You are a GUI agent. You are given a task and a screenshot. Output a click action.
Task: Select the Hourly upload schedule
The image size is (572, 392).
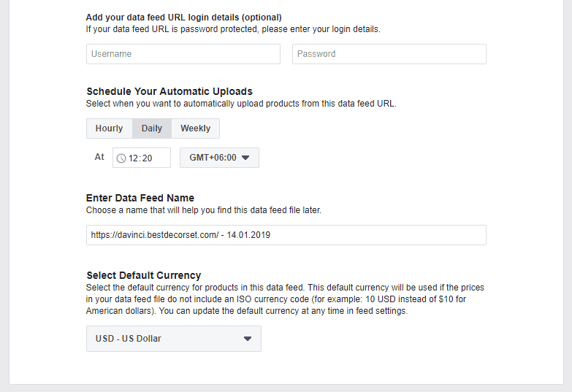tap(109, 128)
